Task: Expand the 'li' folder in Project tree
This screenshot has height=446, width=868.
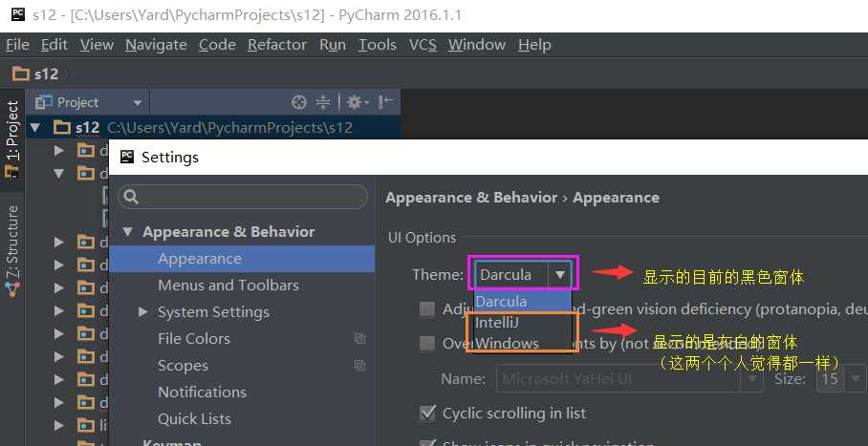Action: point(59,426)
